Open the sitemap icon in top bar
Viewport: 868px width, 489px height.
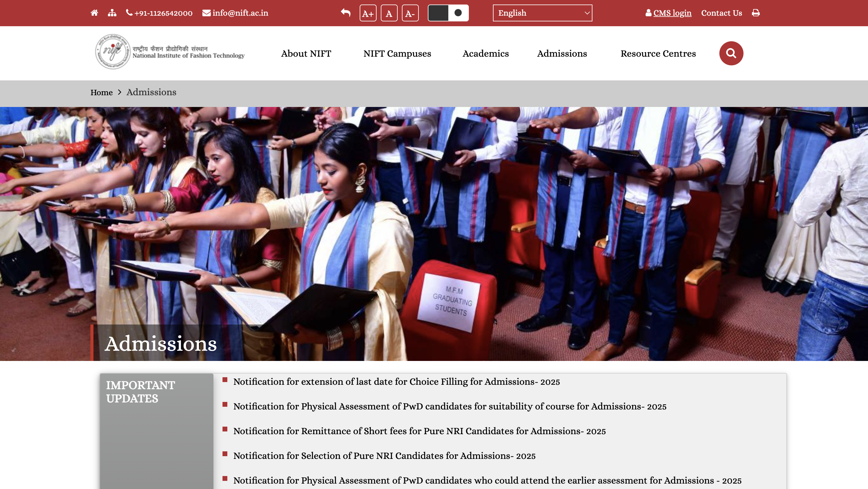[x=112, y=13]
